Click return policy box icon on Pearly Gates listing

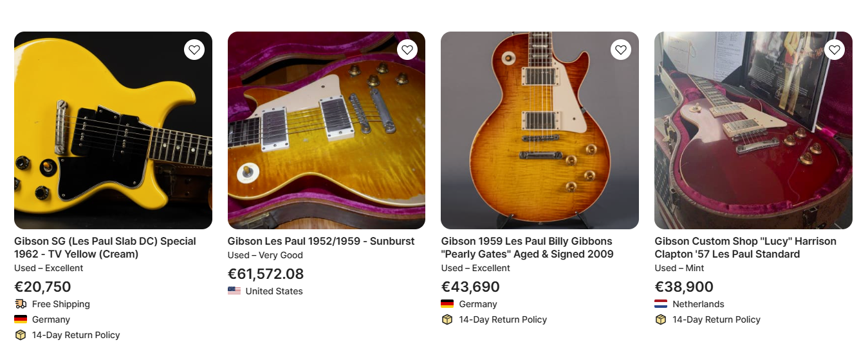tap(447, 319)
